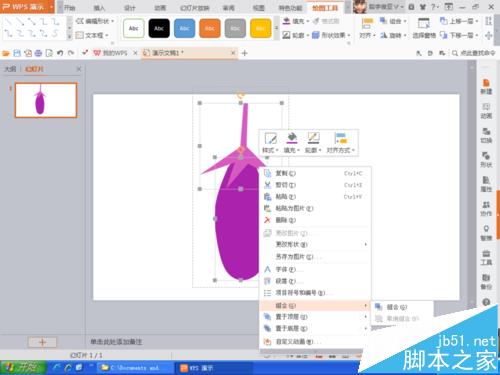Open the Rotate dropdown in the ribbon

click(x=393, y=35)
